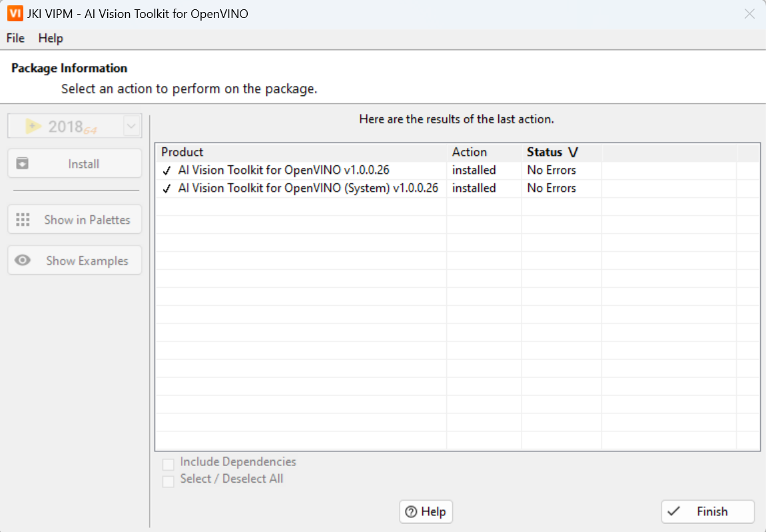Click the Finish checkmark icon
This screenshot has height=532, width=766.
674,511
